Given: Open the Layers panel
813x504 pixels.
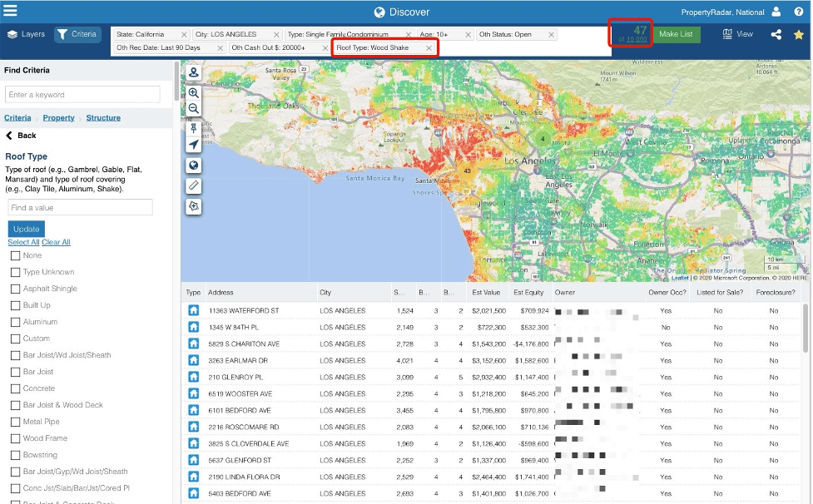Looking at the screenshot, I should (x=26, y=34).
